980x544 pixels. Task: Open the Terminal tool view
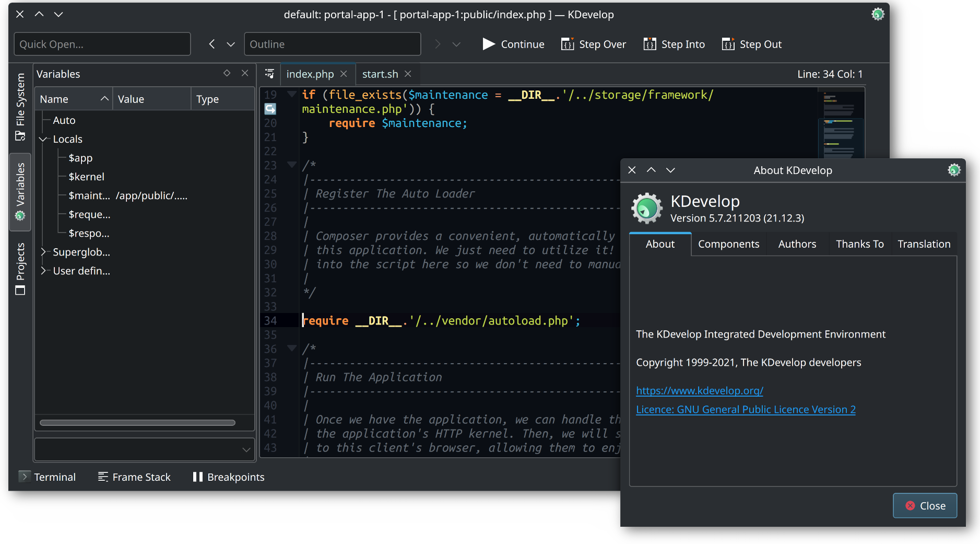click(x=48, y=477)
